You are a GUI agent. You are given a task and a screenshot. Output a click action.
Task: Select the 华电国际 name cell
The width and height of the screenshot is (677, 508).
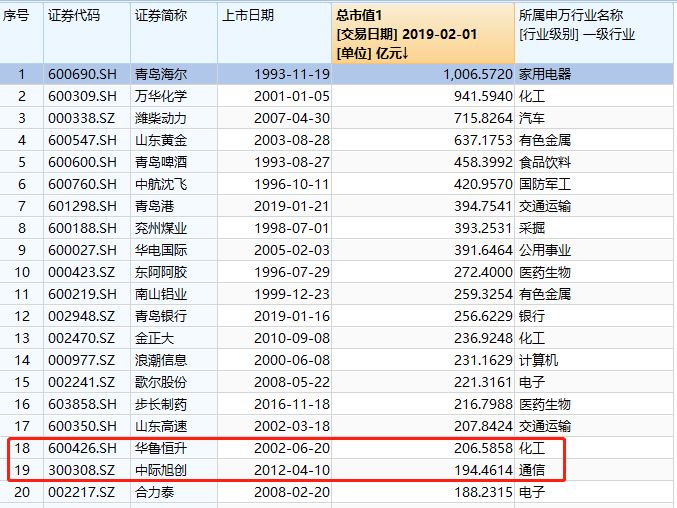(x=174, y=250)
